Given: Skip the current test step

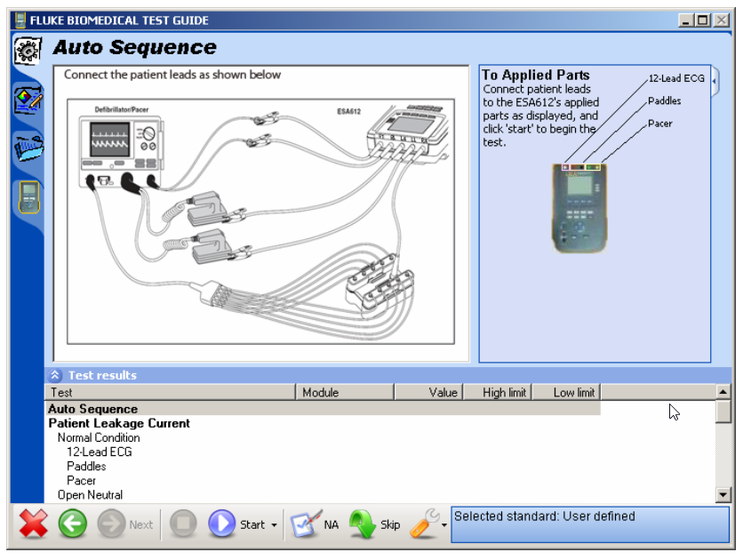Looking at the screenshot, I should point(374,524).
